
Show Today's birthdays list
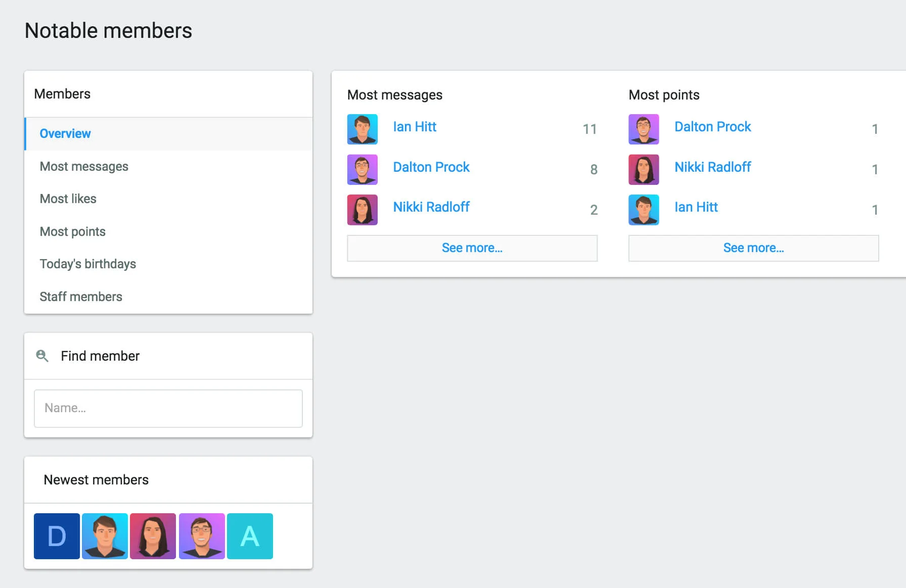[x=88, y=264]
